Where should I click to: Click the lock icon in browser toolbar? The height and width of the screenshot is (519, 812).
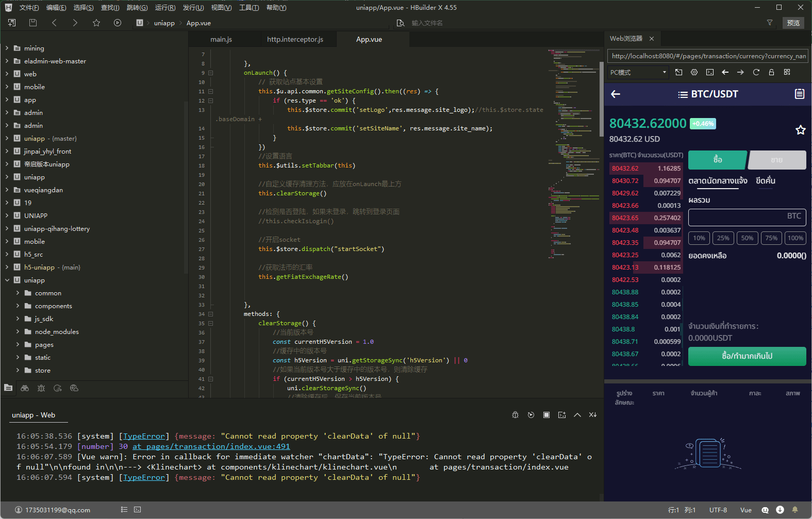click(771, 72)
